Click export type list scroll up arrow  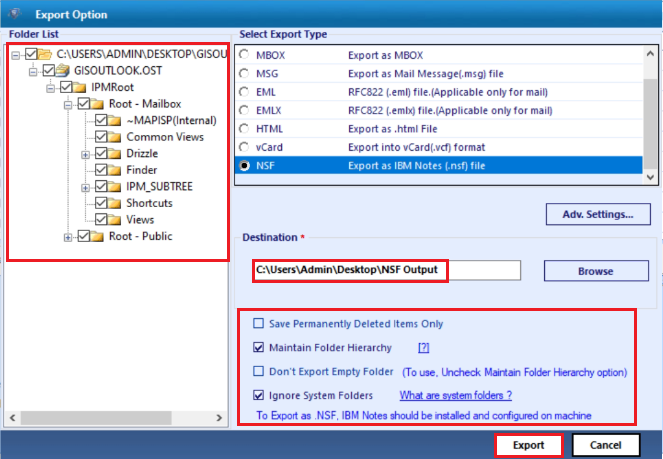pyautogui.click(x=650, y=53)
